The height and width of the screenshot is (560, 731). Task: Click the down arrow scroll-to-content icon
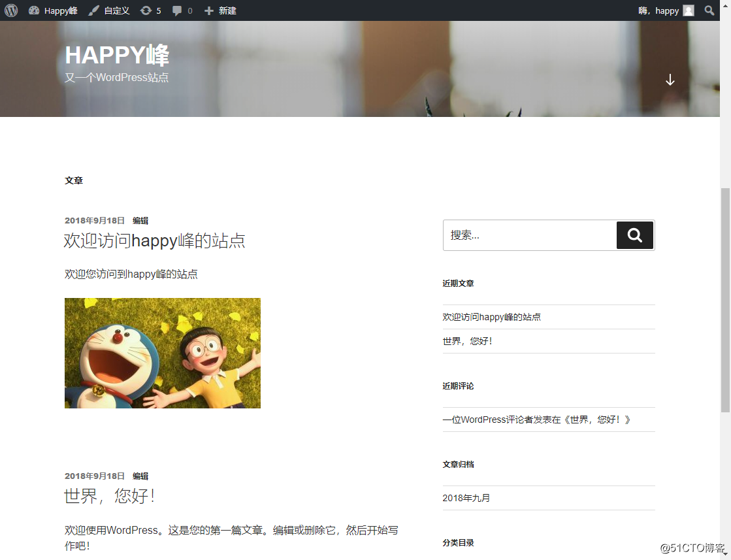[x=670, y=80]
